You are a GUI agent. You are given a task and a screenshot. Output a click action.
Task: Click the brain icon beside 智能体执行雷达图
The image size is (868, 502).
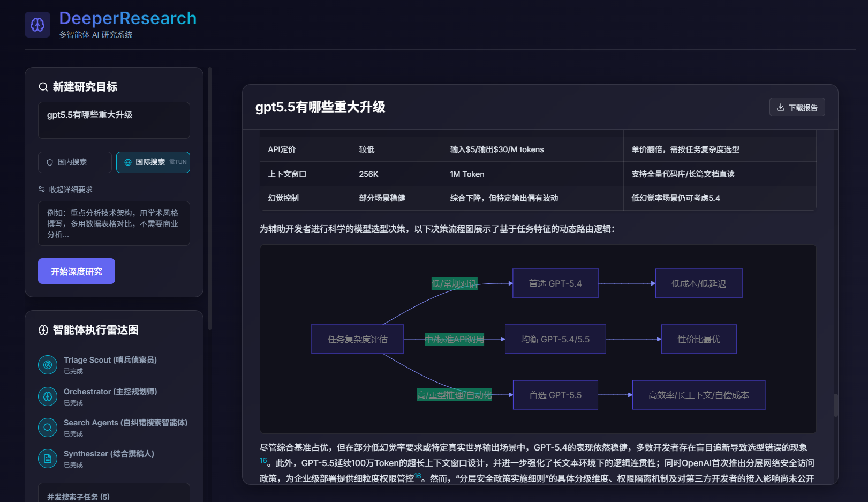tap(43, 330)
